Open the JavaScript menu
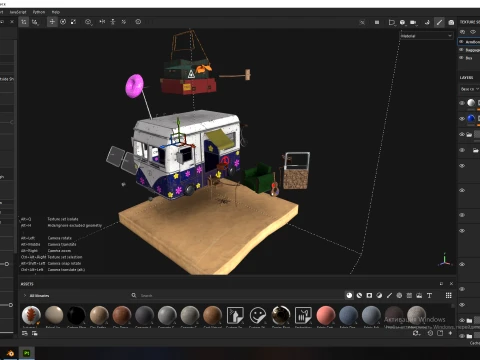Screen dimensions: 480x360 point(18,12)
